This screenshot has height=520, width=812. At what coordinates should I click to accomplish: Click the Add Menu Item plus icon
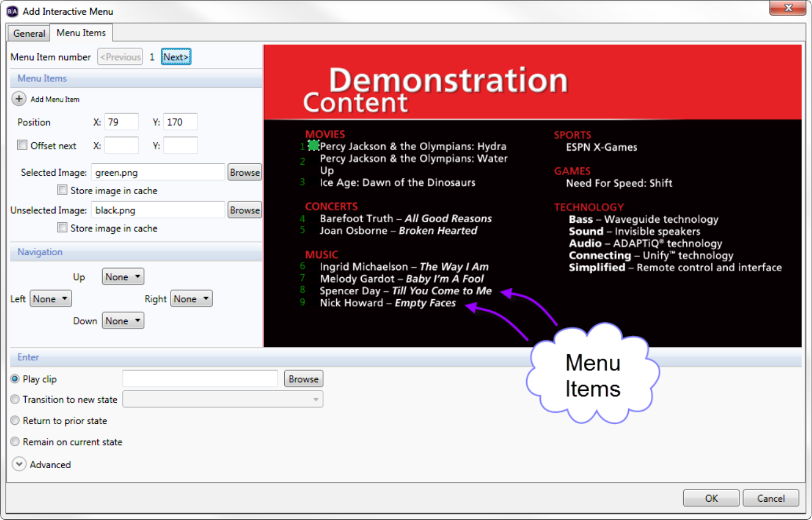19,99
